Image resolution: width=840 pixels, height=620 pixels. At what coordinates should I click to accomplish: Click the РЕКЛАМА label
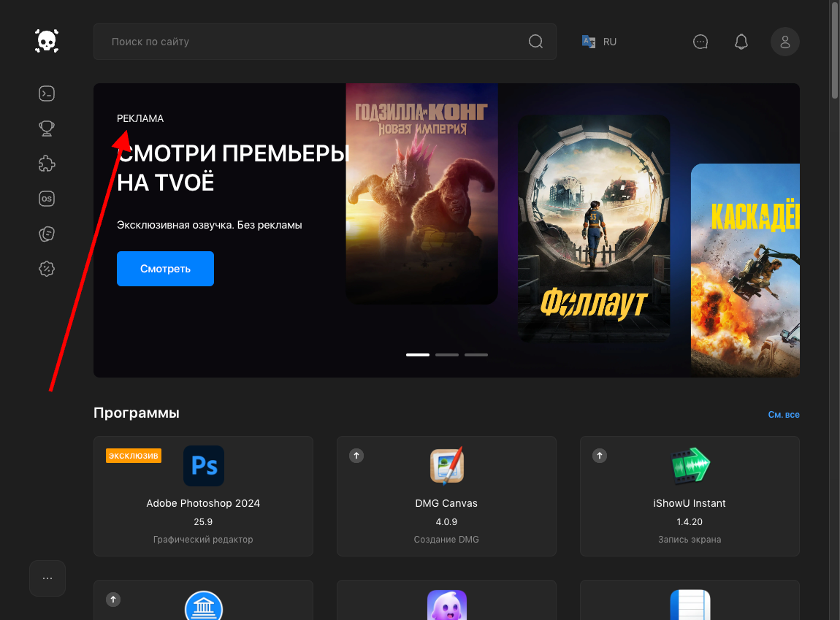(x=140, y=118)
